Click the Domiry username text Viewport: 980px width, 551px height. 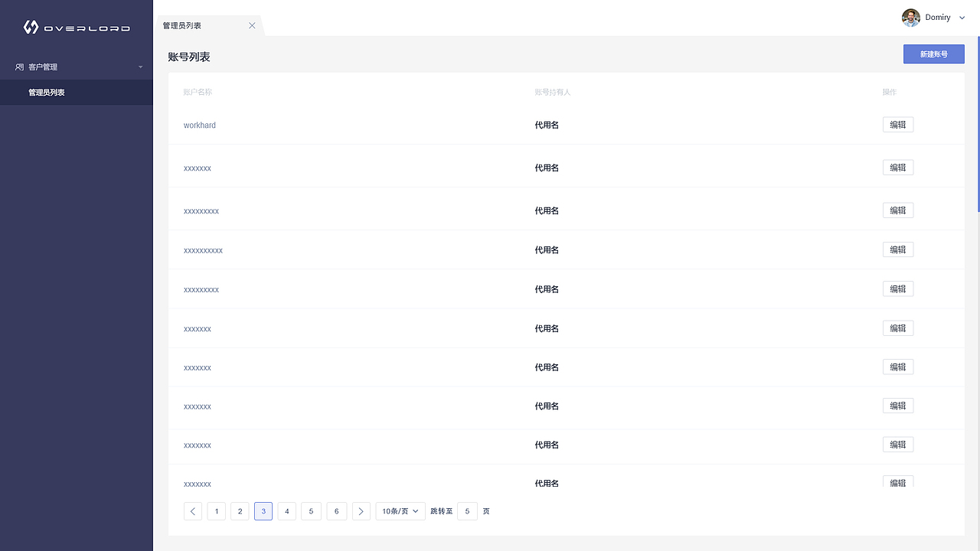pos(938,18)
